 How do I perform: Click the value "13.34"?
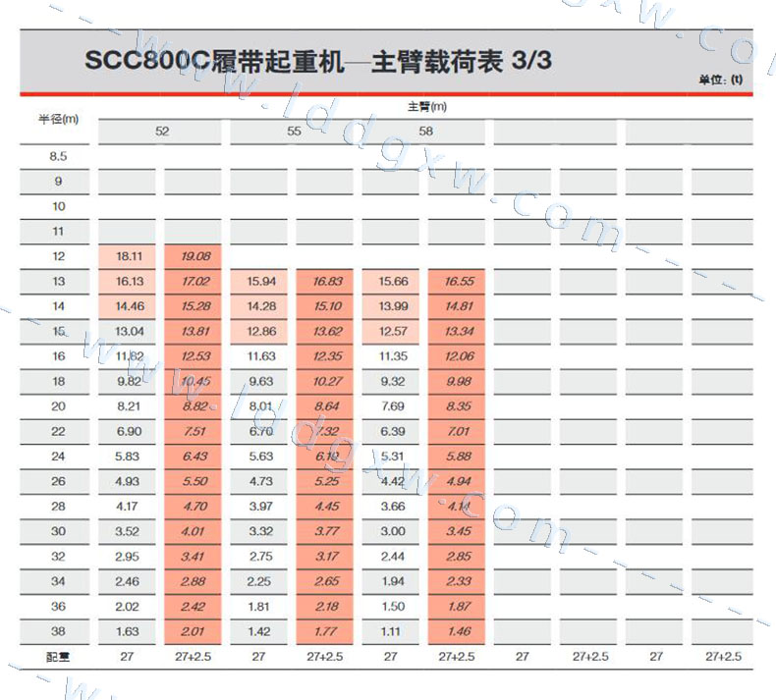459,331
